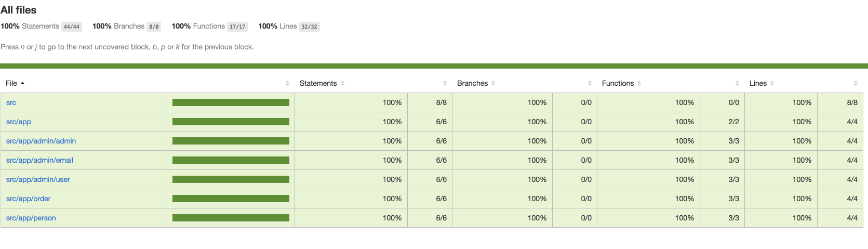868x249 pixels.
Task: Click sort arrows right of the Lines sort icon, at table edge
Action: [x=856, y=83]
